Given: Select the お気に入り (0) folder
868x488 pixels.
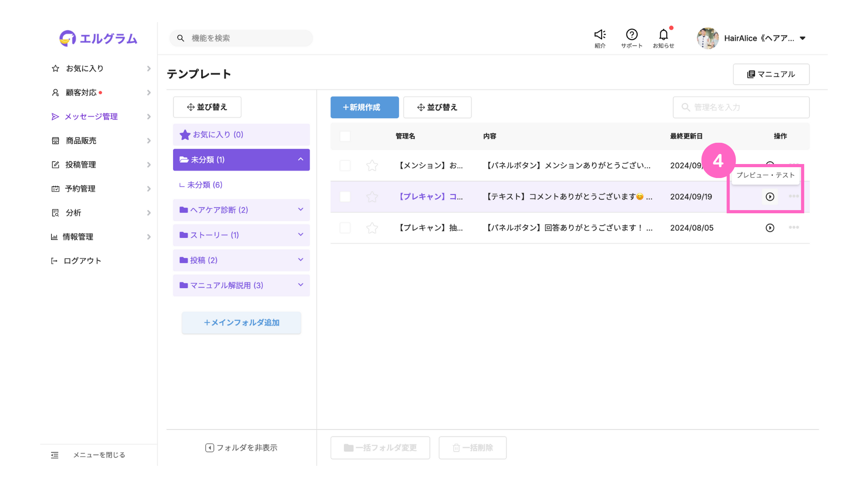Looking at the screenshot, I should (241, 135).
